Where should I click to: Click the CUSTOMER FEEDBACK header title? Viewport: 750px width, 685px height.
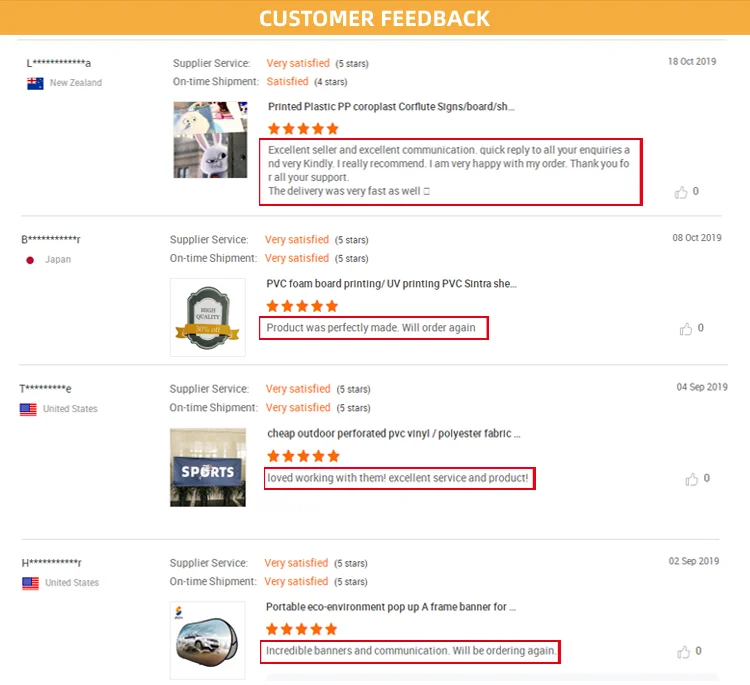click(x=375, y=19)
